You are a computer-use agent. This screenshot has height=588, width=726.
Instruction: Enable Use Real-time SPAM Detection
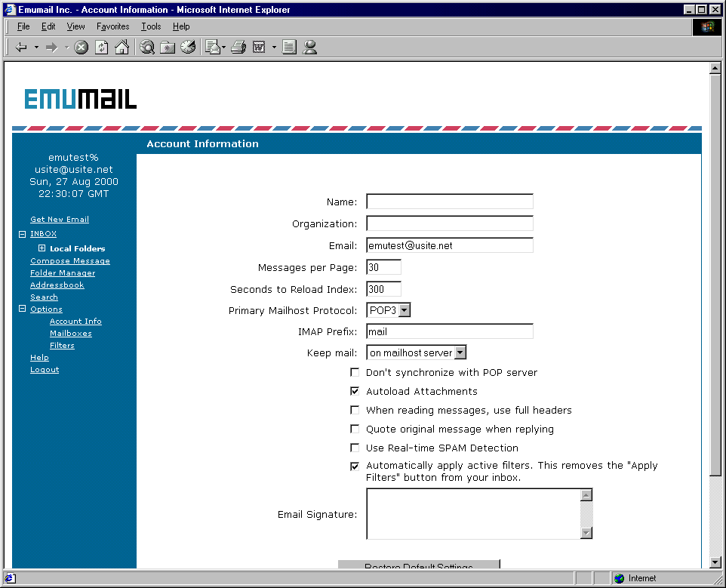[355, 448]
